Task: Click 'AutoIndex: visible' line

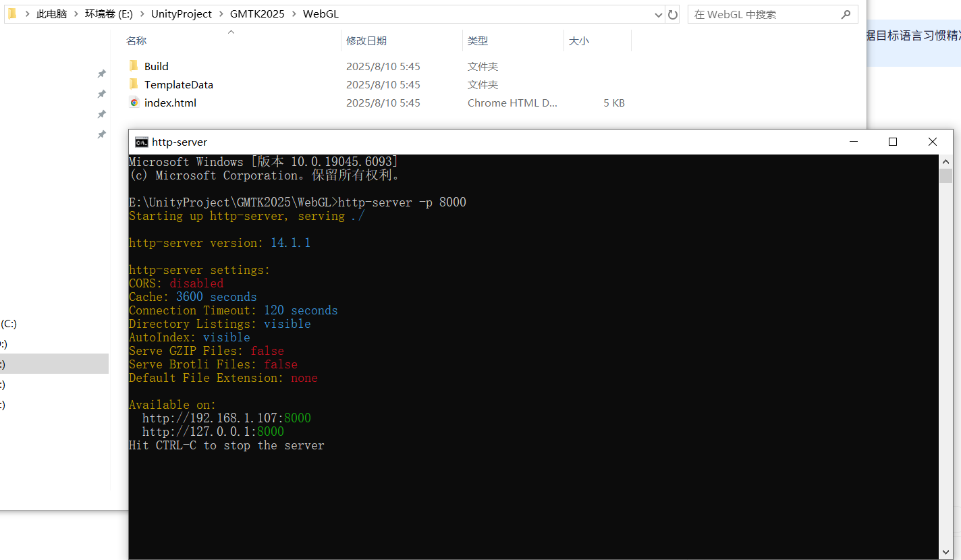Action: pyautogui.click(x=190, y=337)
